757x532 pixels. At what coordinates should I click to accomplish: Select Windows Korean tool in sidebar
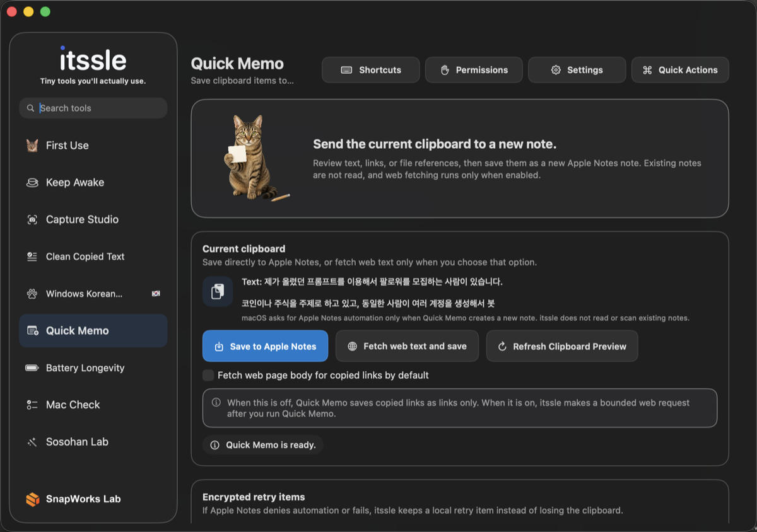(x=93, y=294)
